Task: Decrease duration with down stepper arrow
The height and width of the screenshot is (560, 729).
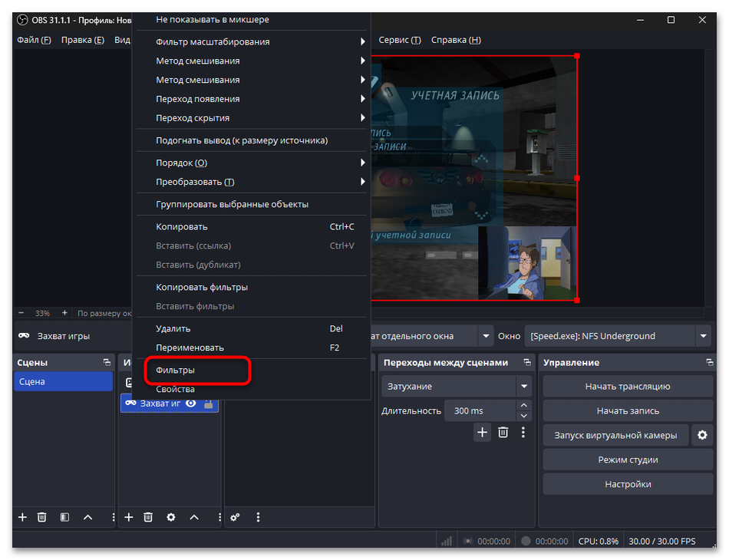Action: click(524, 416)
